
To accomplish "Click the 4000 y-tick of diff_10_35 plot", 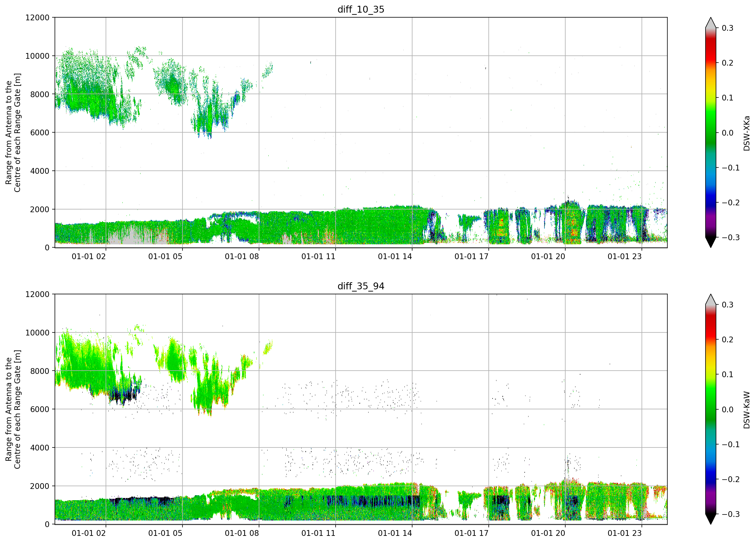I will click(40, 171).
